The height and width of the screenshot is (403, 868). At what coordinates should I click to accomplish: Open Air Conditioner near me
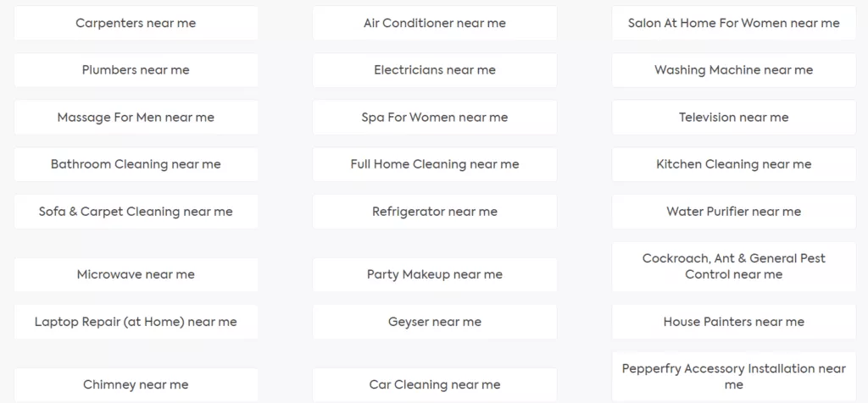click(435, 24)
